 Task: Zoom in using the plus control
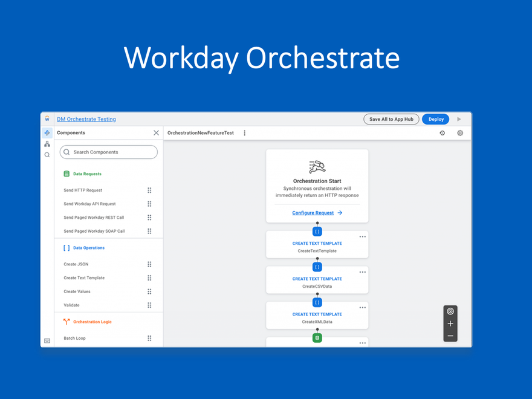tap(450, 324)
